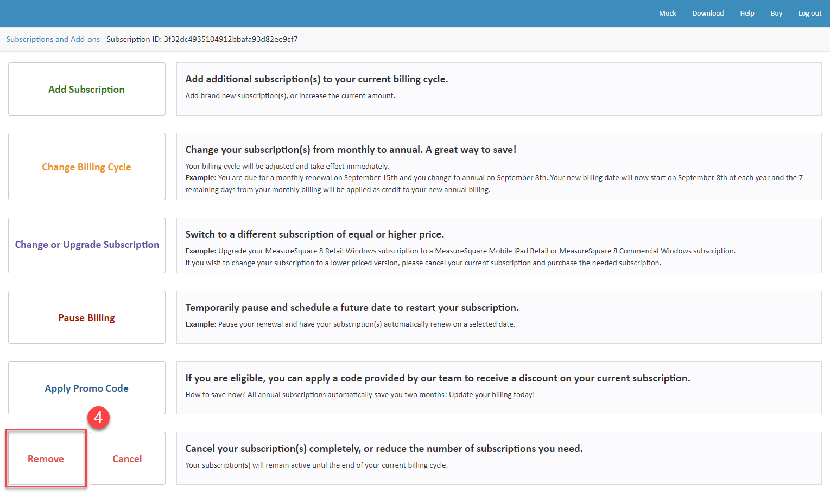
Task: Open the Mock menu item
Action: 668,14
